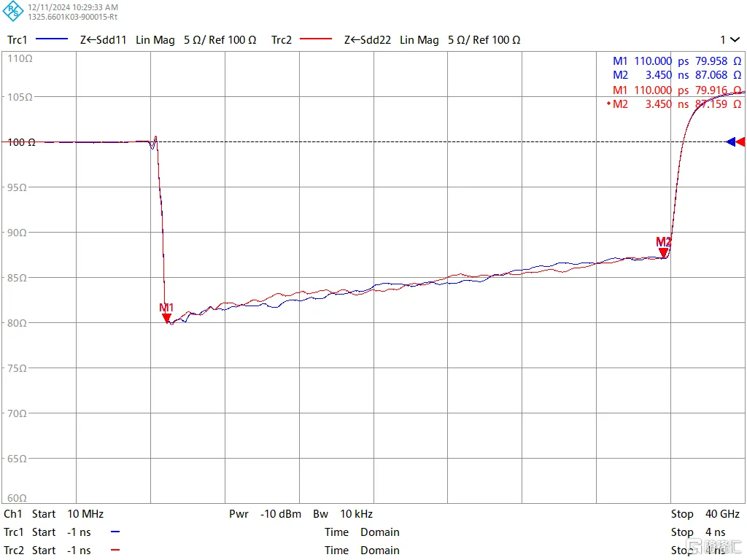This screenshot has width=747, height=560.
Task: Click the Bw 10 kHz bandwidth setting
Action: pos(343,514)
